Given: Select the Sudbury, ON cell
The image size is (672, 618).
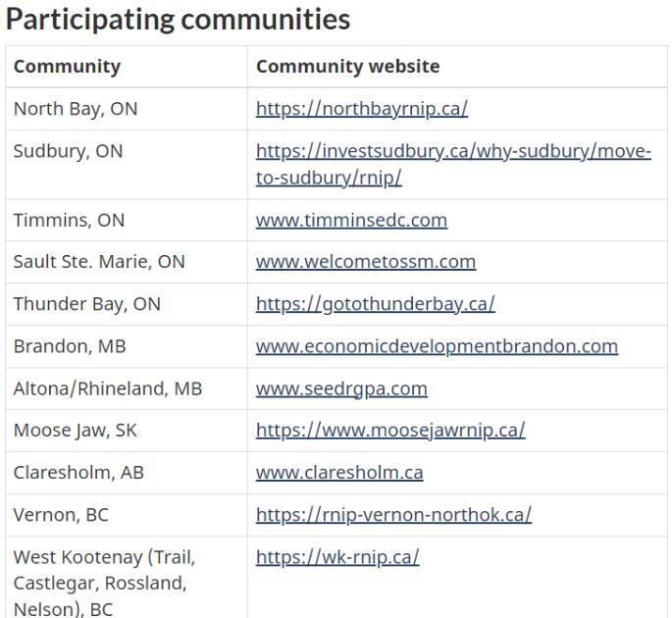Looking at the screenshot, I should pos(68,152).
